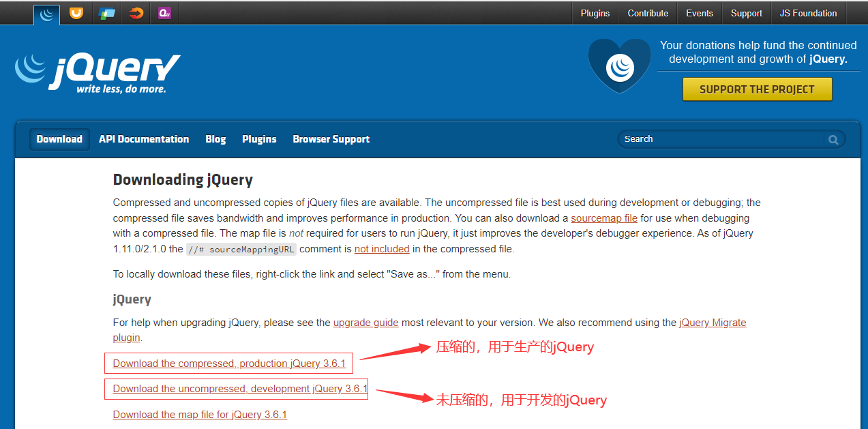Open the 'not included' link

(382, 249)
